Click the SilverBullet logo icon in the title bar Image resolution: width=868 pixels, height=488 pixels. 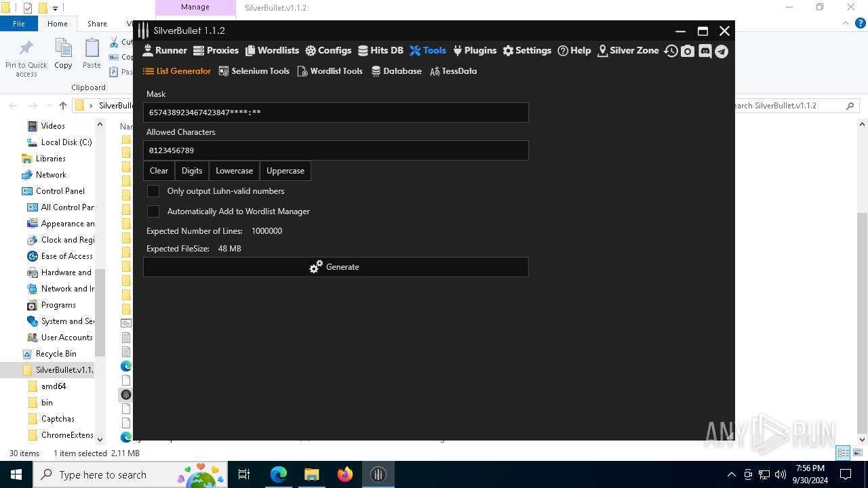pyautogui.click(x=143, y=30)
